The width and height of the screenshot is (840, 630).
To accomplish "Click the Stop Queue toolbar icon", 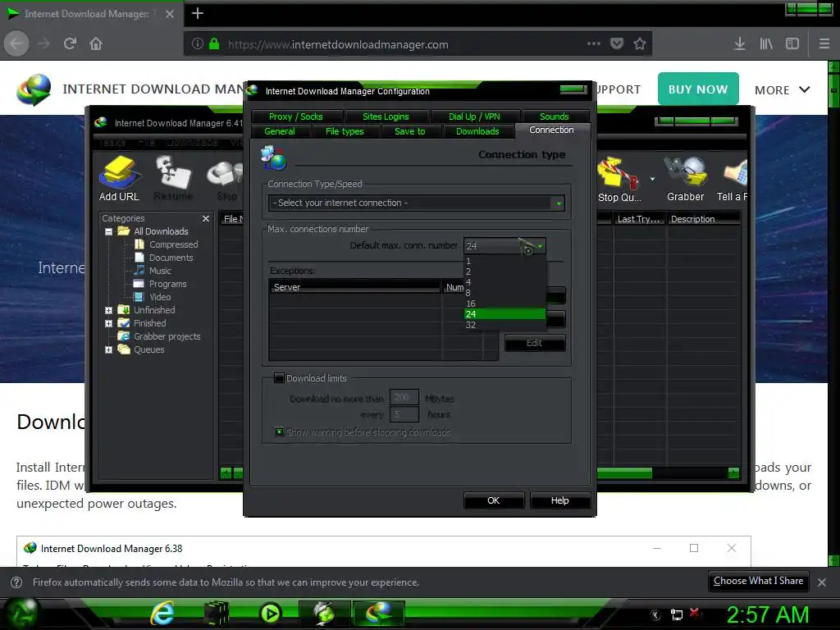I will pos(620,179).
